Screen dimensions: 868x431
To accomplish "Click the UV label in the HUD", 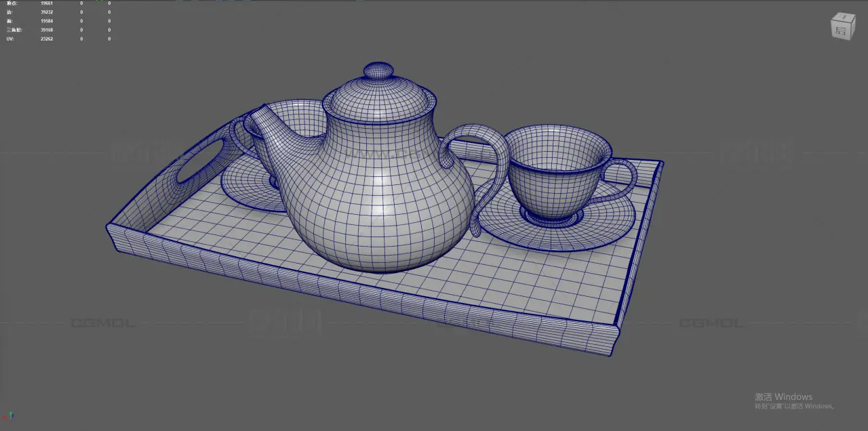I will 9,39.
